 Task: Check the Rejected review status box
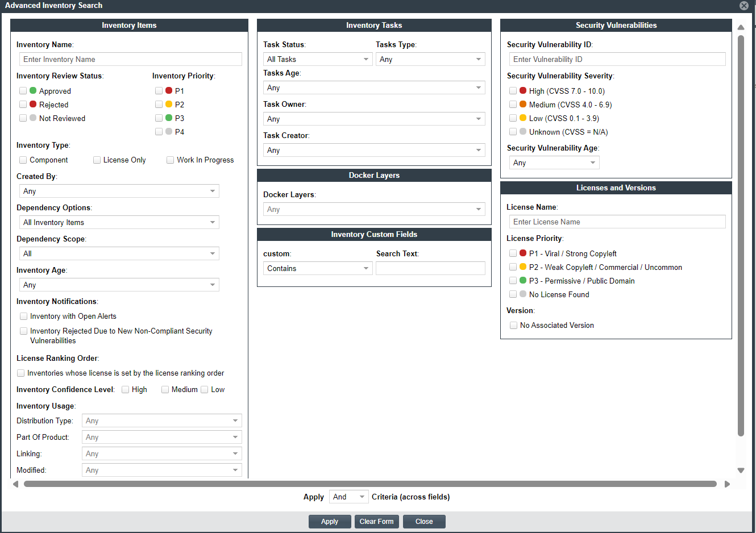tap(23, 105)
